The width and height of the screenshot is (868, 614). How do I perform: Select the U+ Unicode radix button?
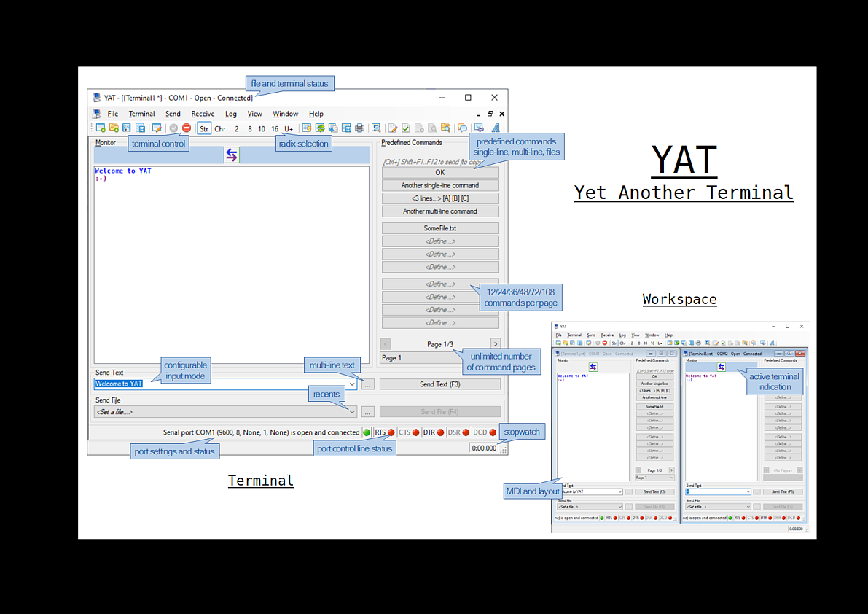click(289, 128)
